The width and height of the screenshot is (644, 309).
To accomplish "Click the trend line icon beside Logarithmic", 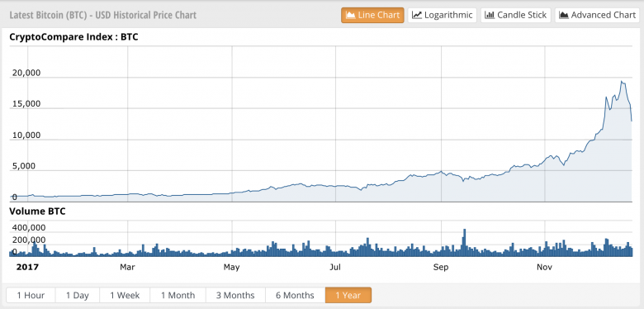I will pos(417,15).
